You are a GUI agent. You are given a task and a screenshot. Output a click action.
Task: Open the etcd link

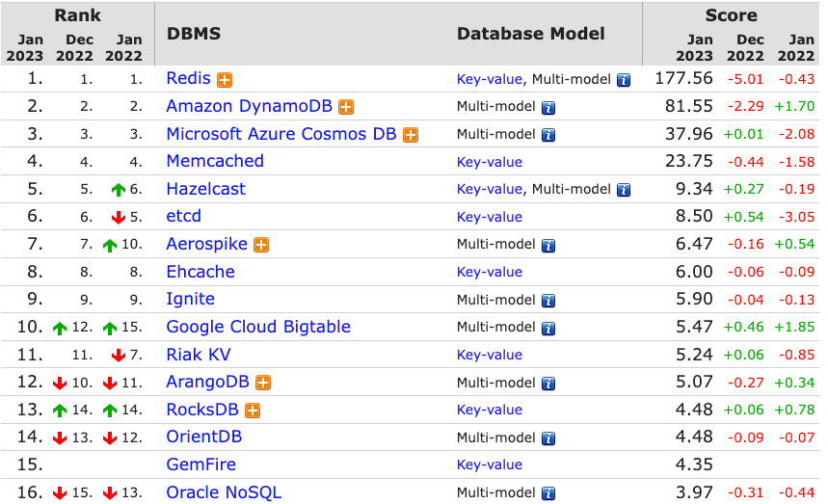click(184, 216)
